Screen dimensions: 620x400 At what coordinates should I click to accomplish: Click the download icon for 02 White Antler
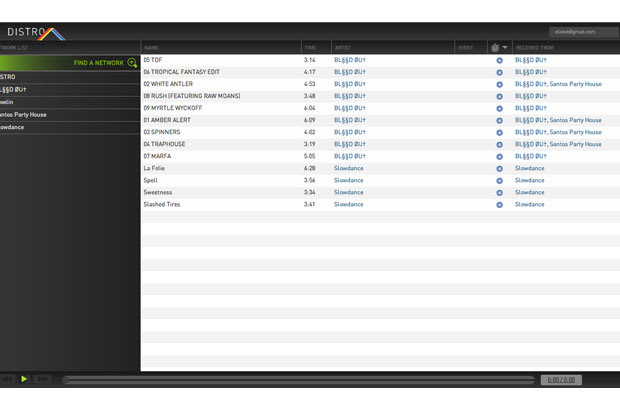(x=499, y=85)
